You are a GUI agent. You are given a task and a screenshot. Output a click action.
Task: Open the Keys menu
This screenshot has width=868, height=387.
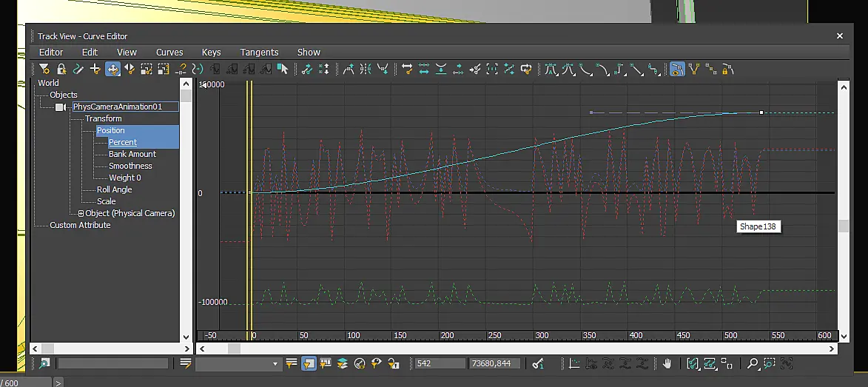coord(211,52)
